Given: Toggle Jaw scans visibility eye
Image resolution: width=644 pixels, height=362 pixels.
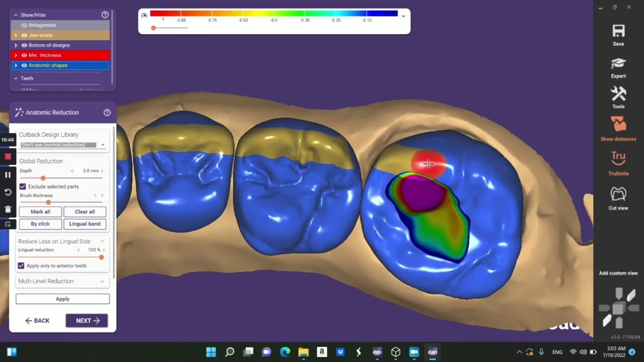Looking at the screenshot, I should [x=24, y=35].
